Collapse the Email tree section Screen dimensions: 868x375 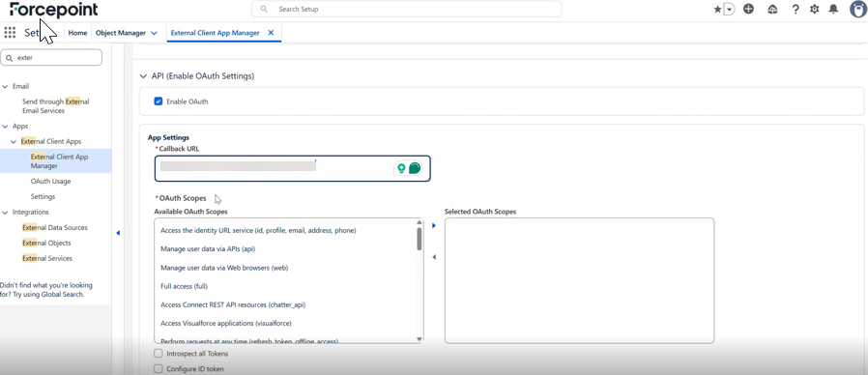(6, 86)
